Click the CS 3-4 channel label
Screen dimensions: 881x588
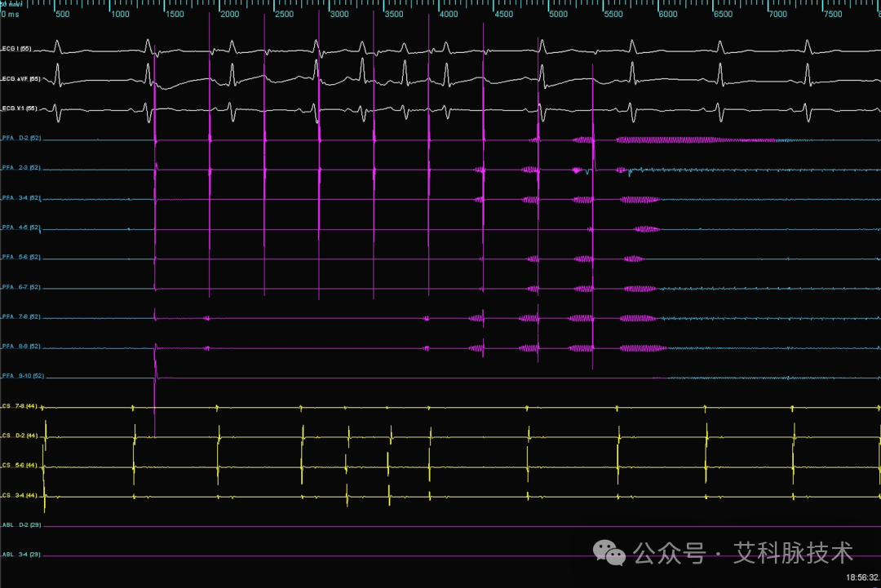[20, 495]
